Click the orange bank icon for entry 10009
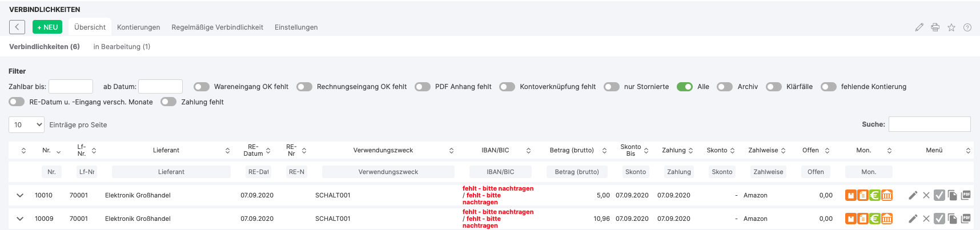The image size is (980, 230). click(x=887, y=219)
